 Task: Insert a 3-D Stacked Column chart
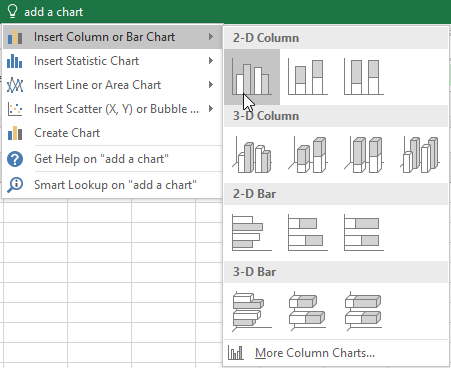click(x=308, y=155)
